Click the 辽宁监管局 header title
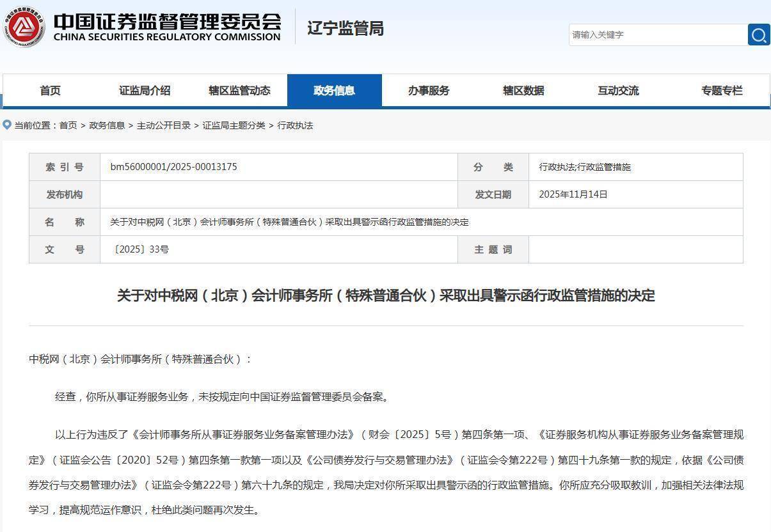The image size is (771, 532). point(346,28)
